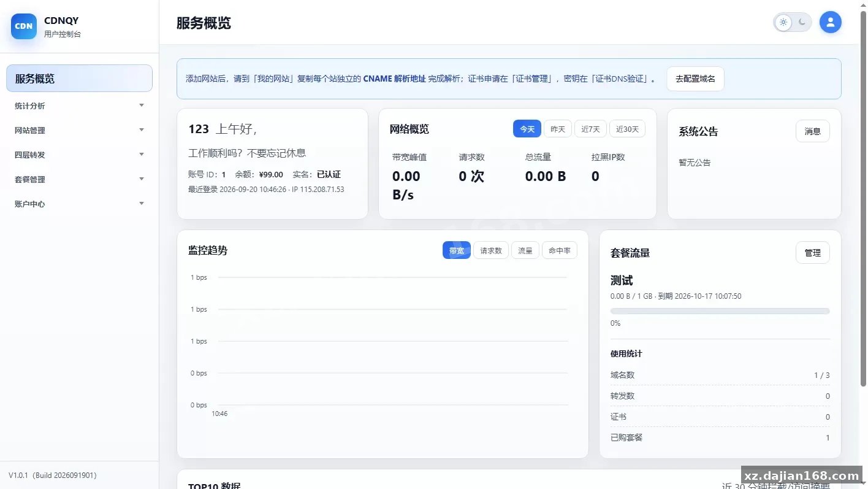Click the arrow beside 四层转发

142,155
